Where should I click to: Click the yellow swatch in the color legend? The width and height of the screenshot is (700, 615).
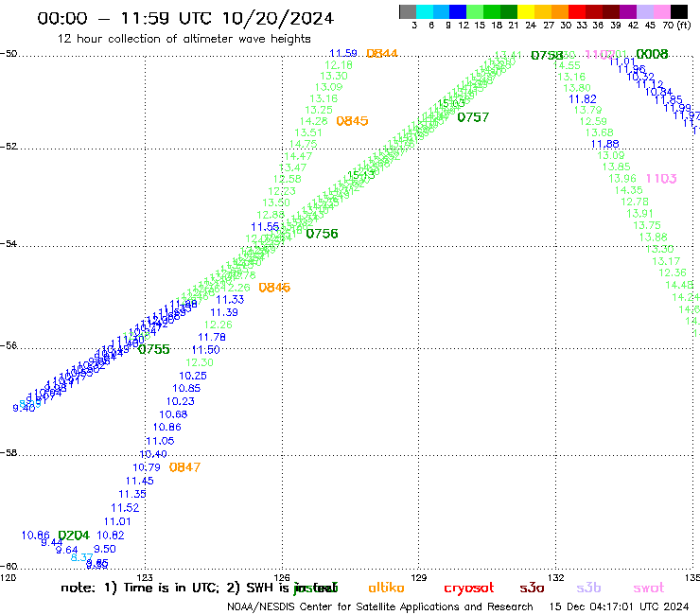click(x=525, y=11)
